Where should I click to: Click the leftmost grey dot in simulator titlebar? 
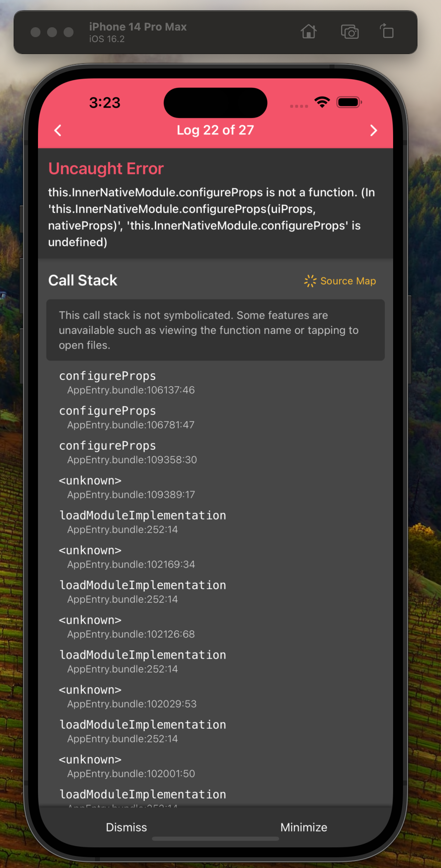(36, 33)
